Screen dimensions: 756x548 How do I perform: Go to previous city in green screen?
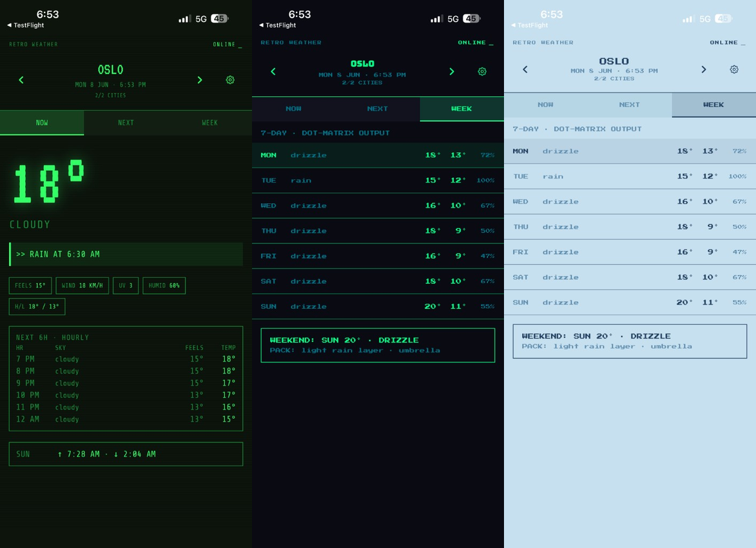coord(21,80)
